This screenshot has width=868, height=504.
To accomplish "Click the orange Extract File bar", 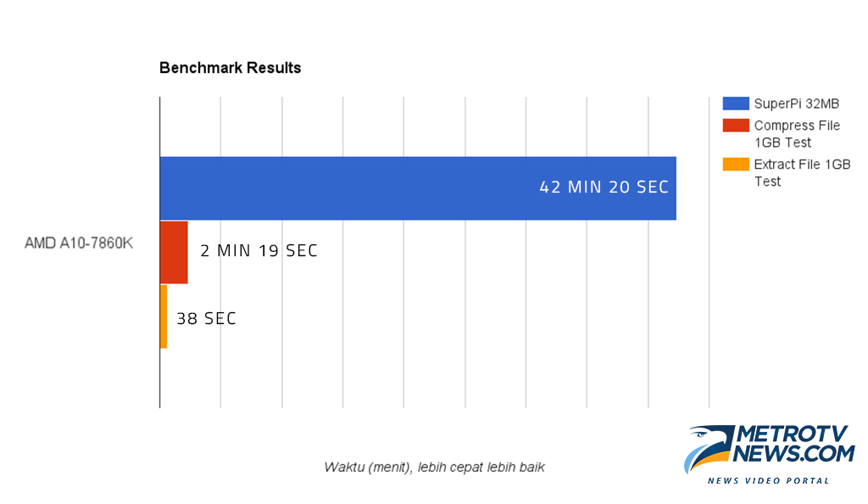I will 164,316.
